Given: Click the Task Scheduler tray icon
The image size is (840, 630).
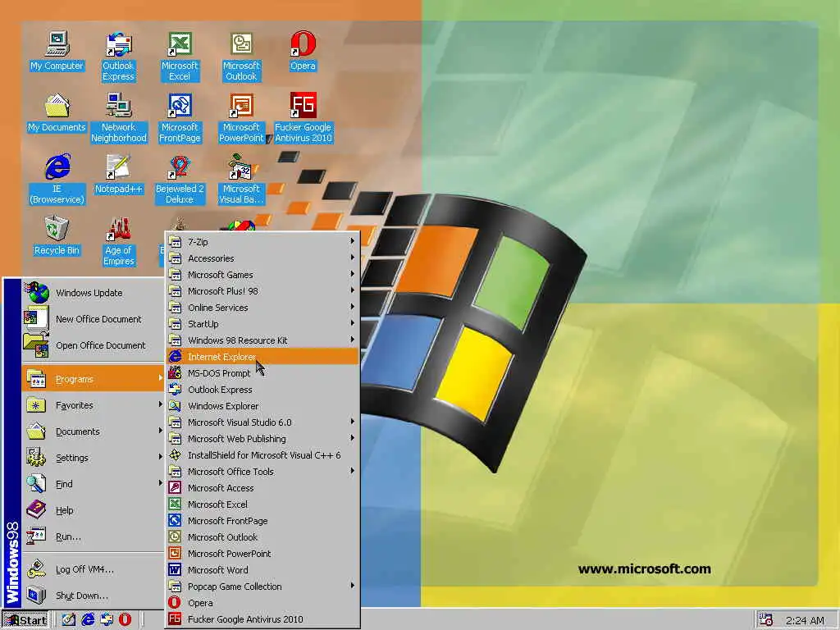Looking at the screenshot, I should (765, 620).
